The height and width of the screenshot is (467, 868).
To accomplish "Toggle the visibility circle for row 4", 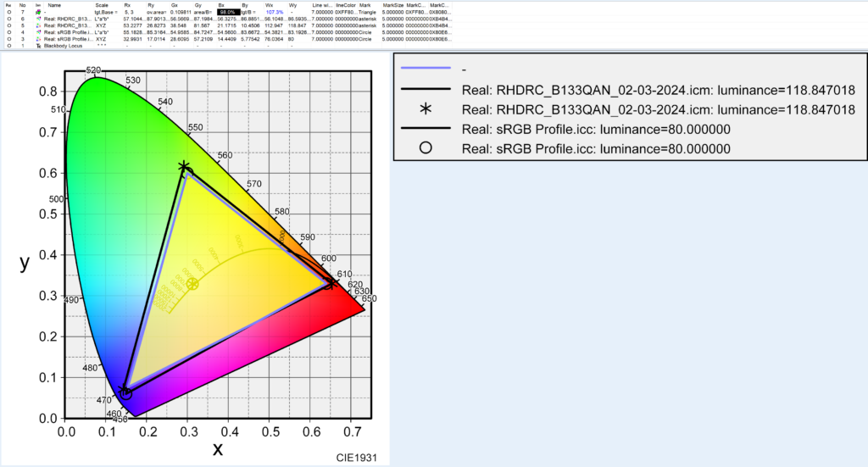I will [8, 32].
